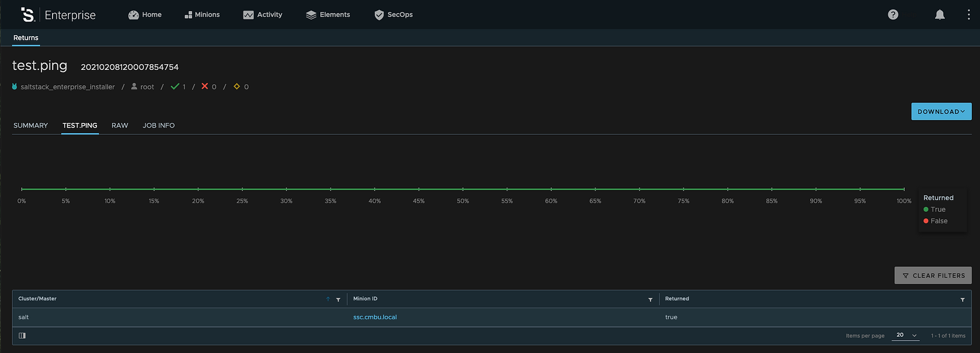Click the root user icon

[x=134, y=87]
